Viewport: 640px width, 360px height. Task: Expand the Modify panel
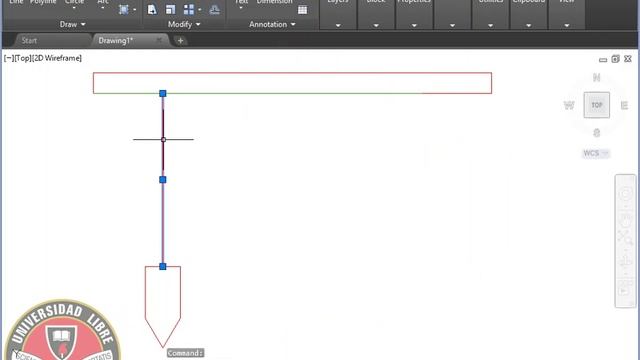tap(184, 24)
